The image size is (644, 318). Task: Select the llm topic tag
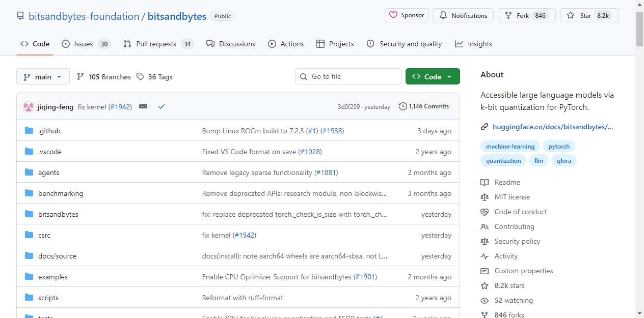tap(539, 161)
